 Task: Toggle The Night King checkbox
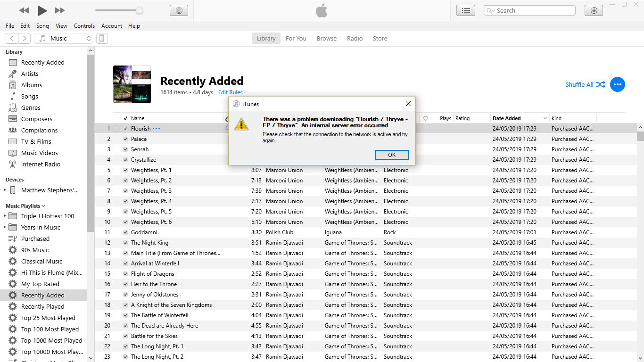(125, 243)
